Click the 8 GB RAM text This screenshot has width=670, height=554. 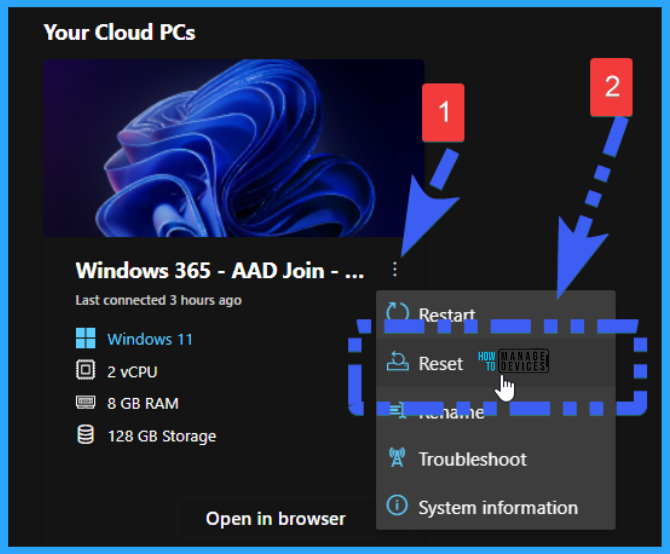[143, 403]
